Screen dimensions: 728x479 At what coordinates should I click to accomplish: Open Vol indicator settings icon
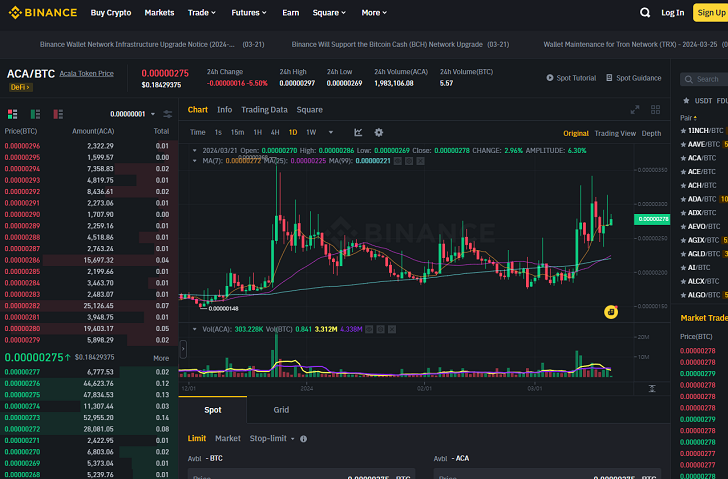click(x=381, y=329)
